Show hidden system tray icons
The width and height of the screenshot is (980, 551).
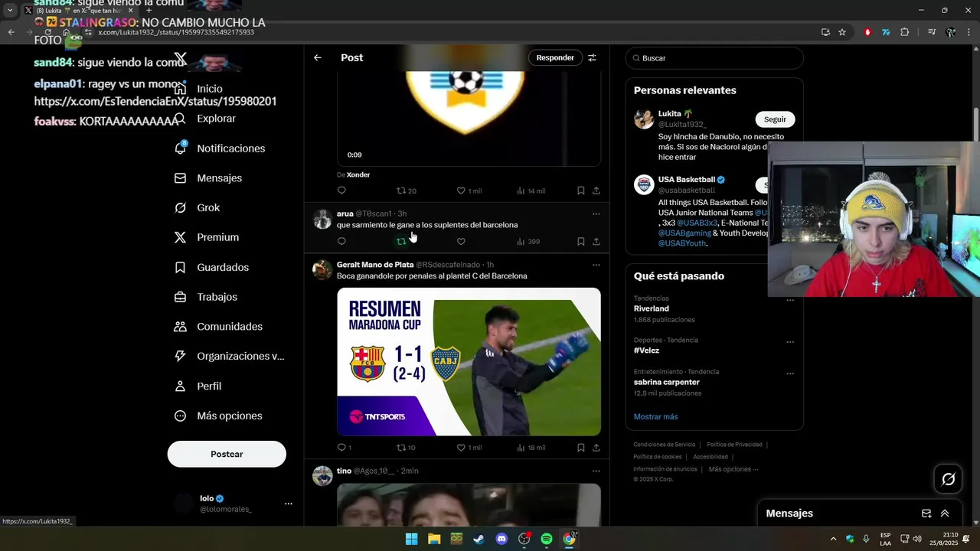click(x=834, y=539)
